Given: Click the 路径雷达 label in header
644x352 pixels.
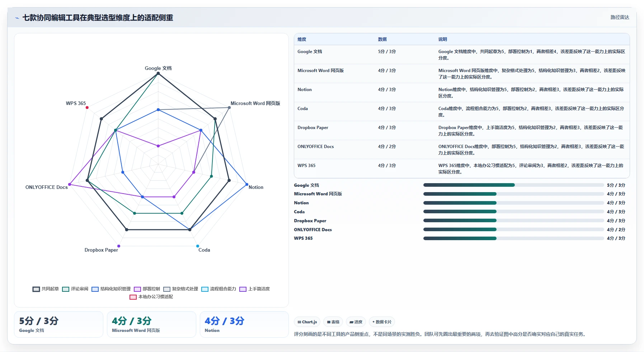Looking at the screenshot, I should tap(620, 17).
